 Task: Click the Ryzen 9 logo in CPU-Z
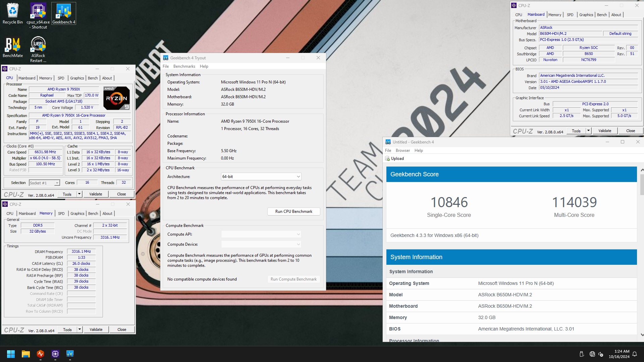coord(116,98)
